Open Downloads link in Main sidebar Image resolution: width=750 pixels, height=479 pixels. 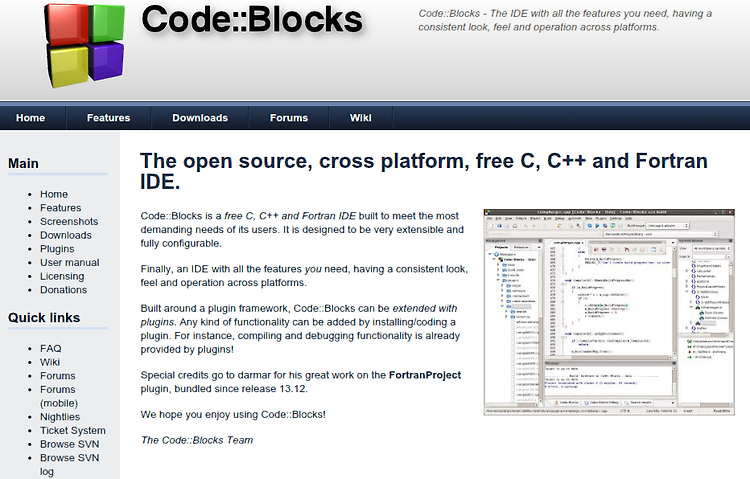coord(66,235)
